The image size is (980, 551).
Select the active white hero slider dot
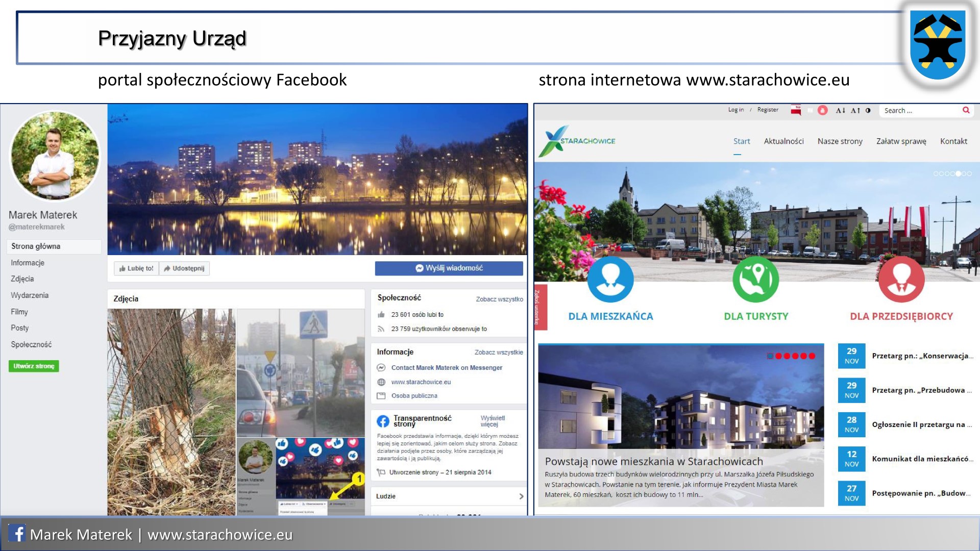click(x=958, y=173)
